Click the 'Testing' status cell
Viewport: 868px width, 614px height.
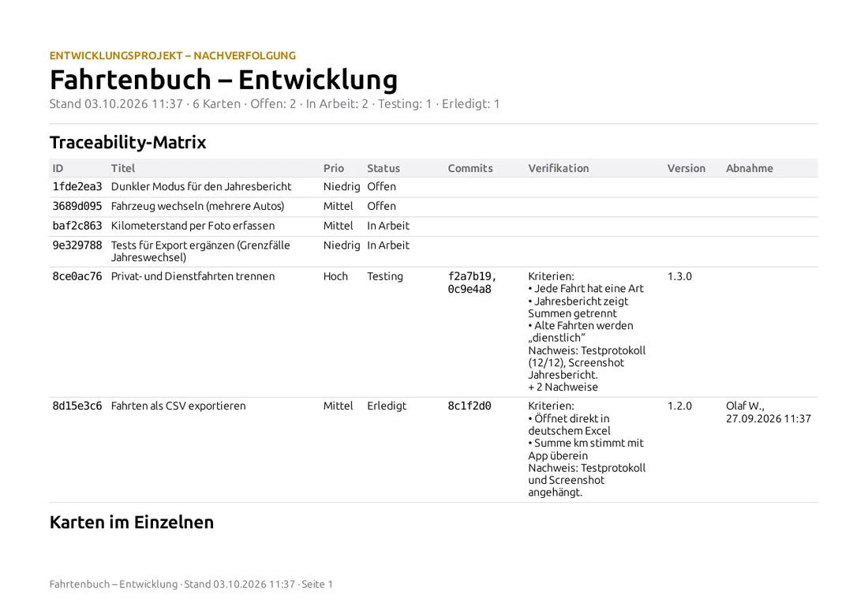click(x=385, y=276)
